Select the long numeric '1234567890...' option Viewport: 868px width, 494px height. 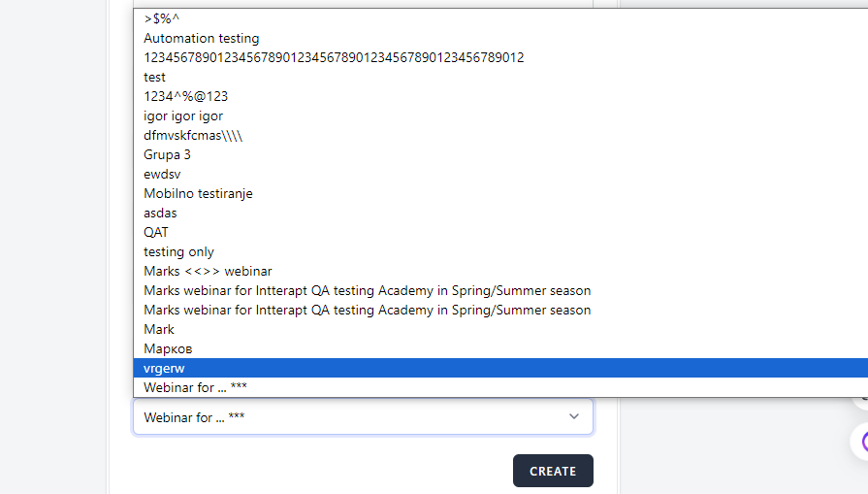[334, 58]
